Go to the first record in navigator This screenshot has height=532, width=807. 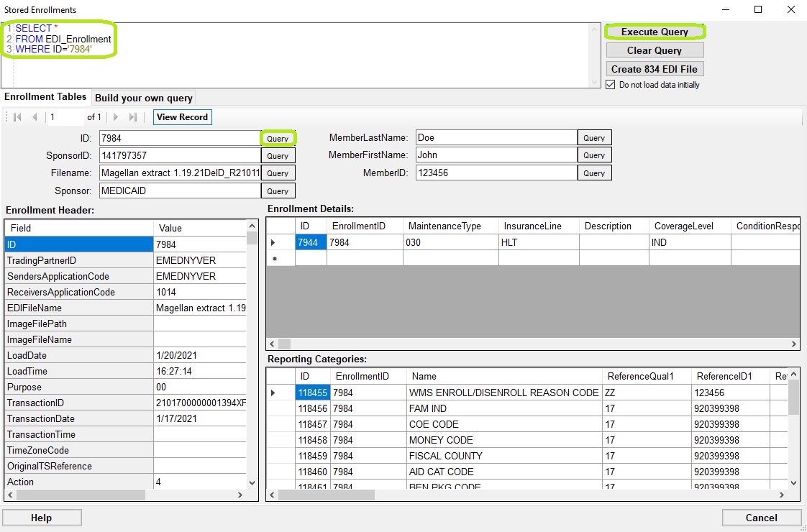coord(17,116)
